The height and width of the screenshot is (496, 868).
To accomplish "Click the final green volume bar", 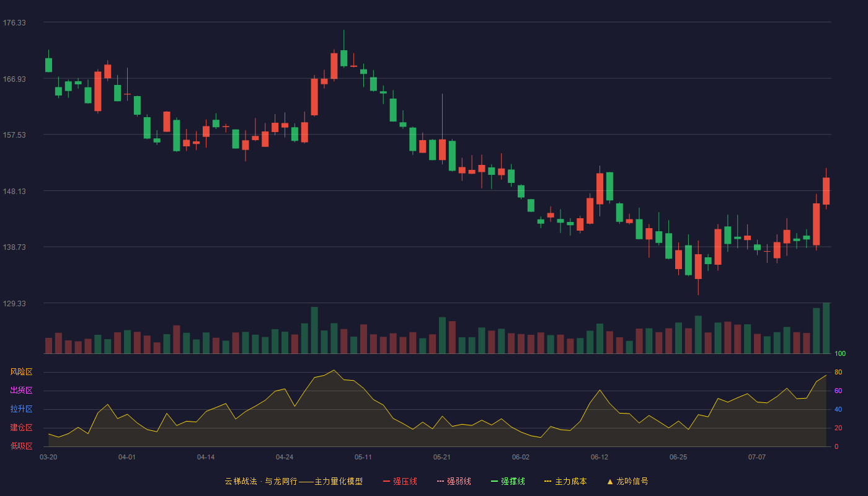I will tap(826, 328).
